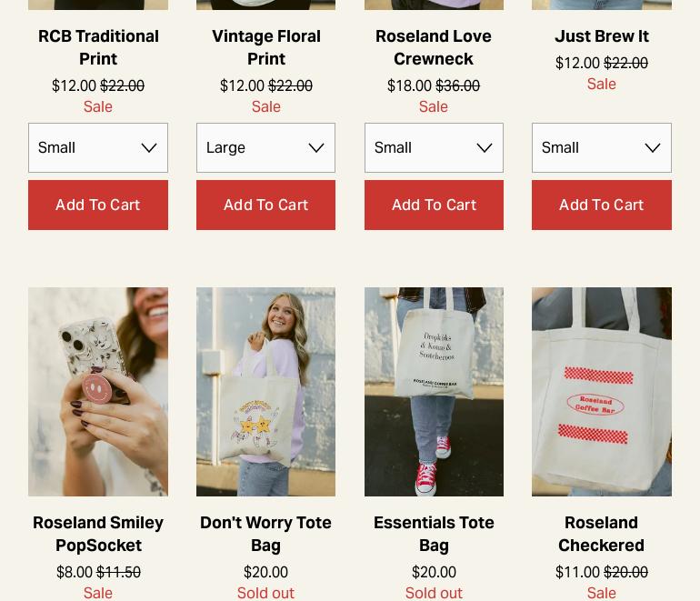The height and width of the screenshot is (601, 700).
Task: Click the RCB Traditional Print title link
Action: (98, 47)
